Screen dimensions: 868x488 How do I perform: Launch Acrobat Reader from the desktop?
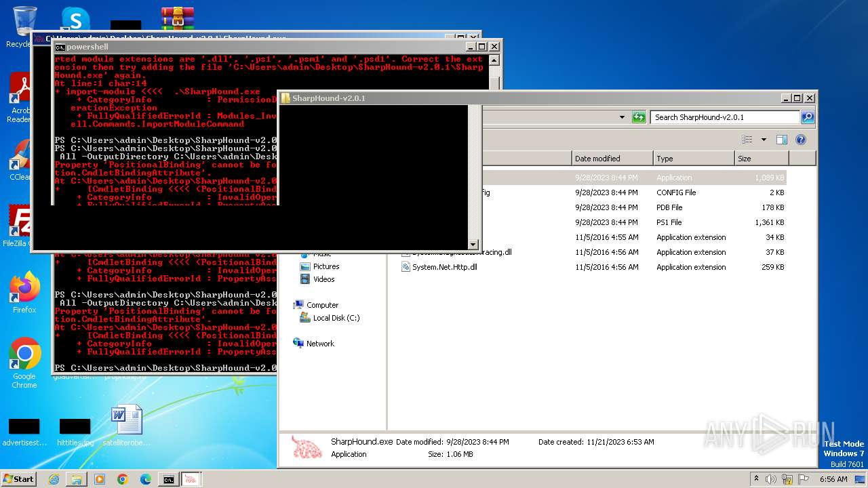(20, 98)
